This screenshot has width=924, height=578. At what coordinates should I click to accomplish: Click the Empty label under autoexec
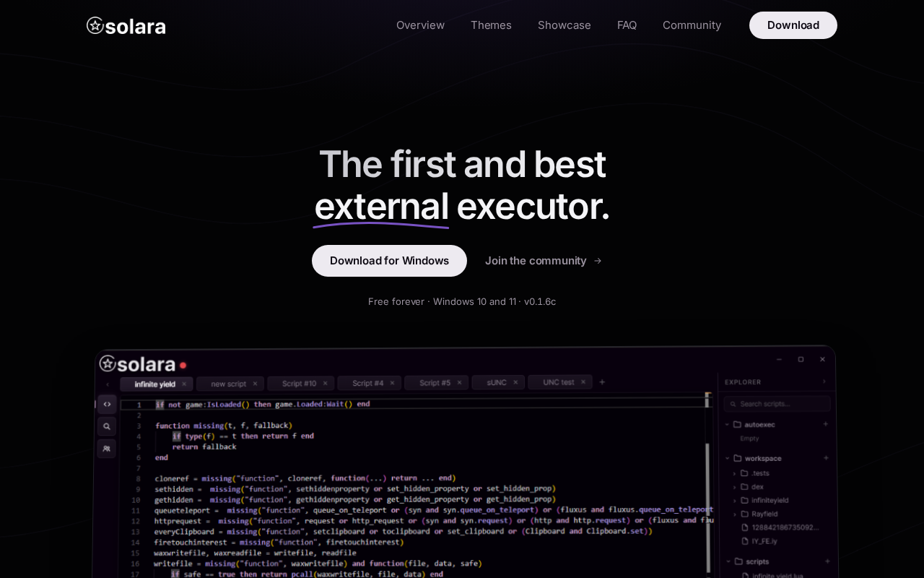point(749,439)
